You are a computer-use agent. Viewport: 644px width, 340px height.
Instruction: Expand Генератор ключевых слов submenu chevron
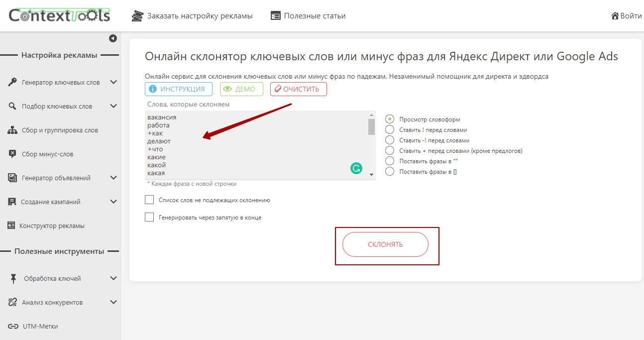113,82
